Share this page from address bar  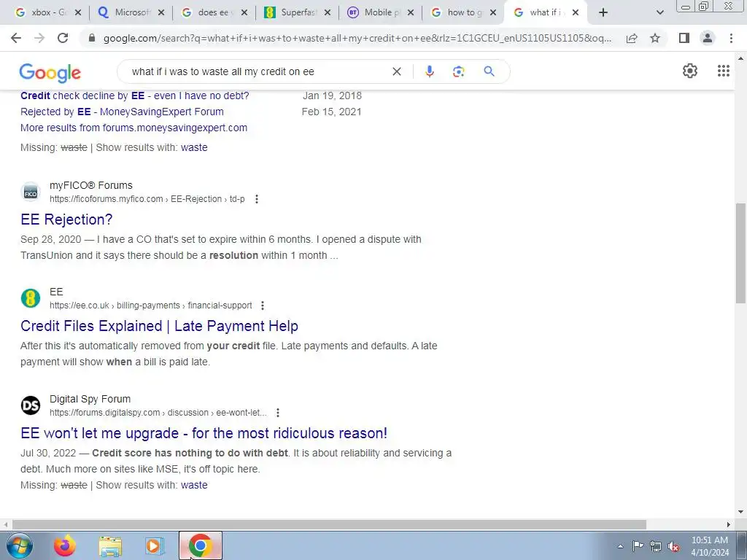coord(632,38)
